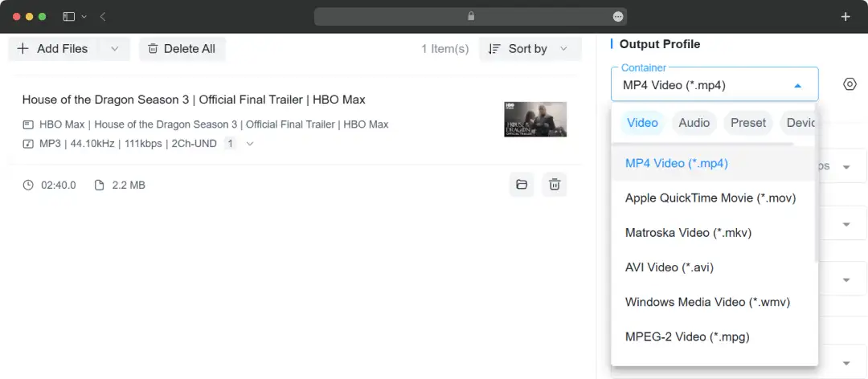The width and height of the screenshot is (868, 379).
Task: Open the output folder icon
Action: tap(522, 185)
